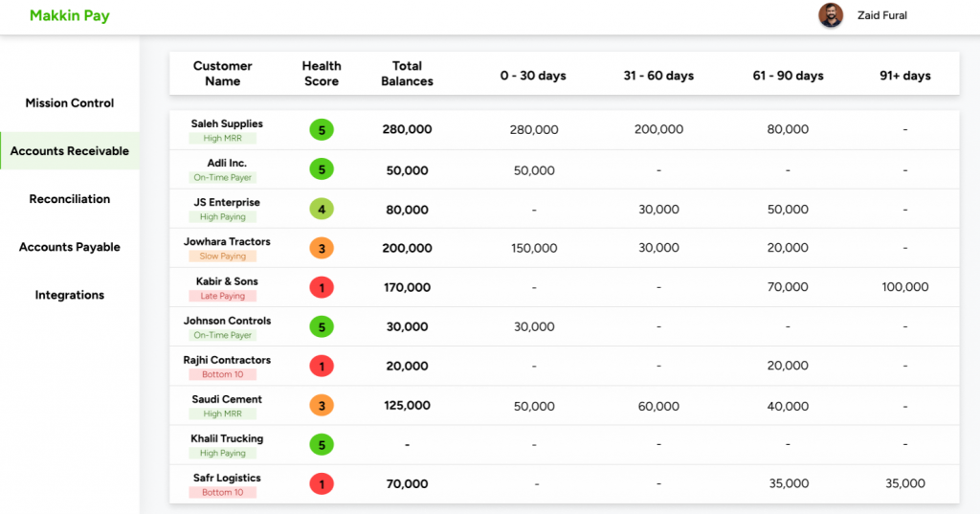The image size is (980, 514).
Task: Click the 91+ days column header
Action: (904, 76)
